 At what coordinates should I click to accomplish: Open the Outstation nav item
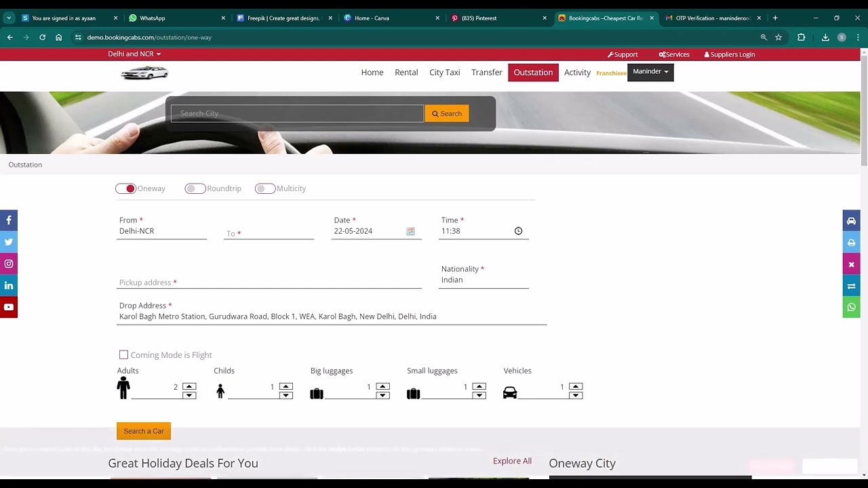point(533,73)
